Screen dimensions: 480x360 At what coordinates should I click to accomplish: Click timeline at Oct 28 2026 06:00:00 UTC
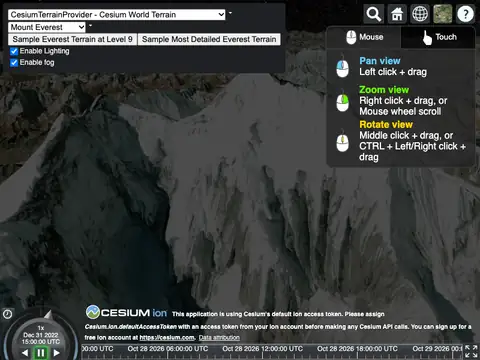[x=168, y=349]
